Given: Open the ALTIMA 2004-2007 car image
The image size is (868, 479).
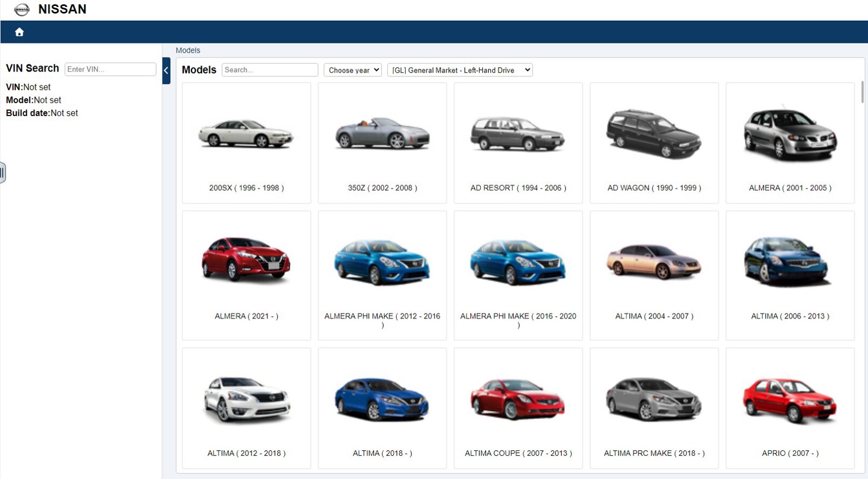Looking at the screenshot, I should 654,261.
